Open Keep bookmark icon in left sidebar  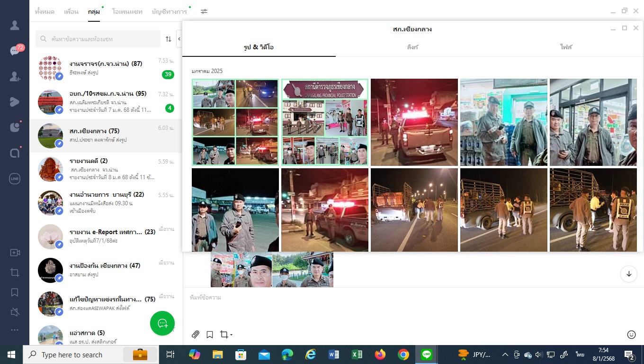tap(15, 292)
